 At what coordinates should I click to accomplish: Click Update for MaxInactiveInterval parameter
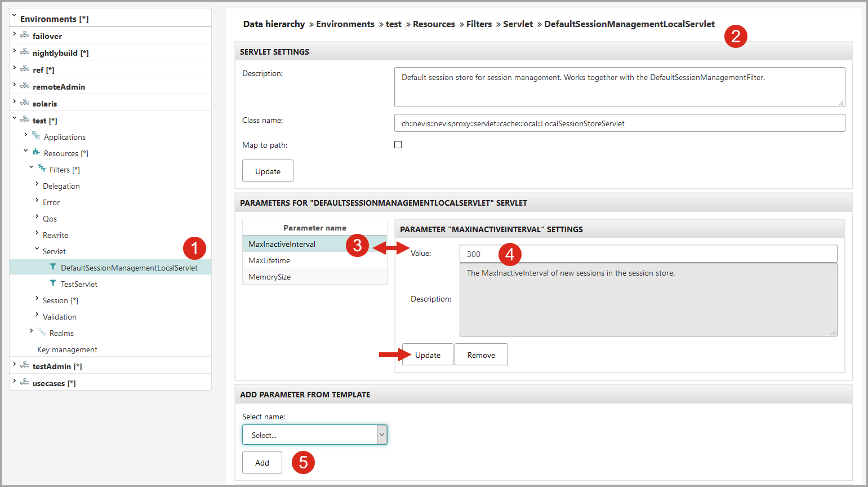point(428,355)
